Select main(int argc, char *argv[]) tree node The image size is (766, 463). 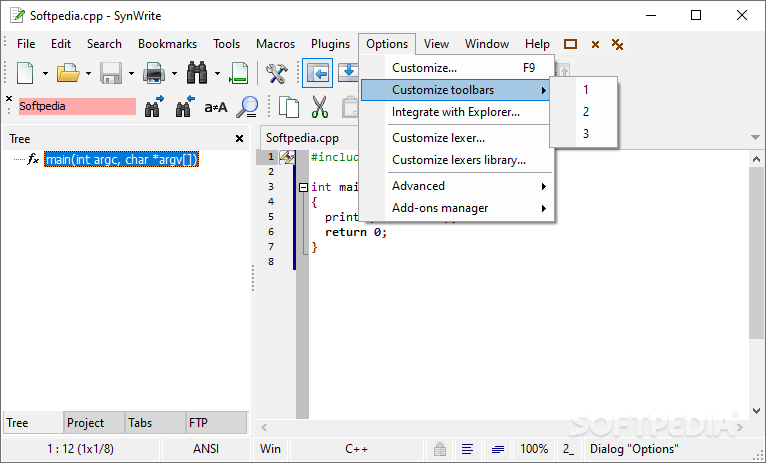[121, 159]
